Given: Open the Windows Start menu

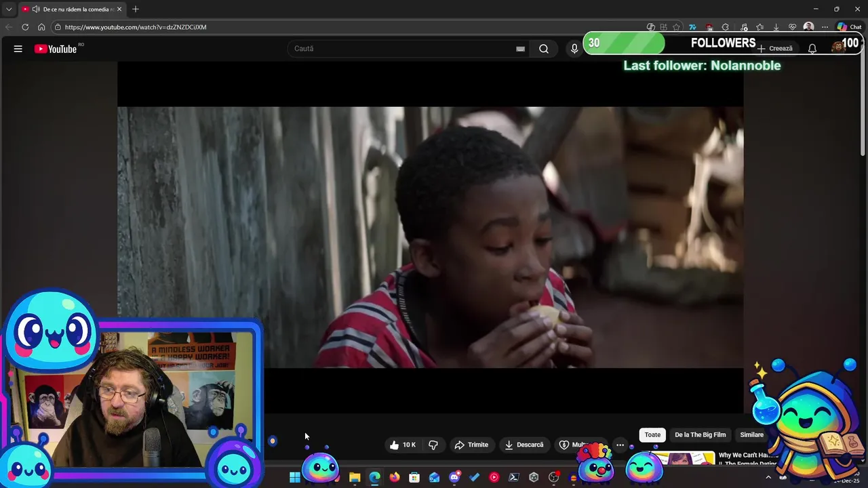Looking at the screenshot, I should pyautogui.click(x=294, y=478).
